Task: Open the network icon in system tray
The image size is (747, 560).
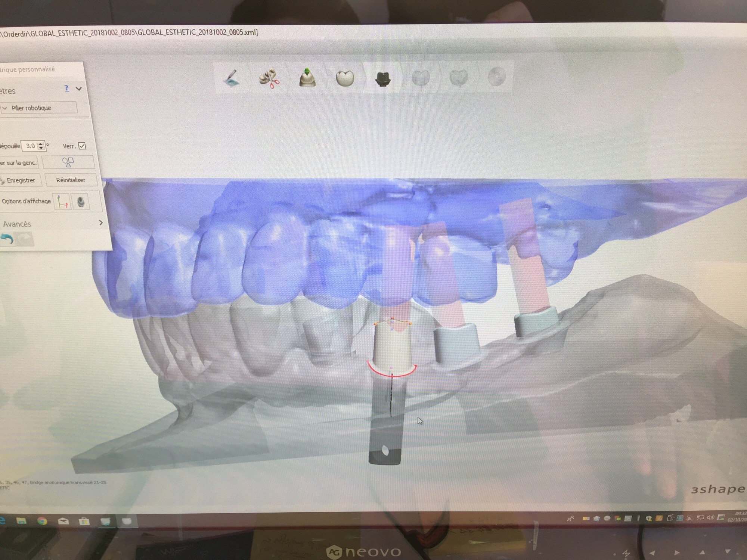Action: point(701,517)
